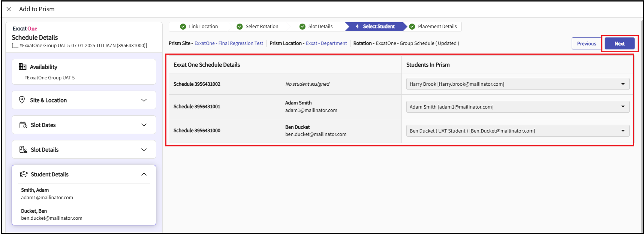Click the Placement Details green checkmark icon
This screenshot has height=234, width=644.
412,27
